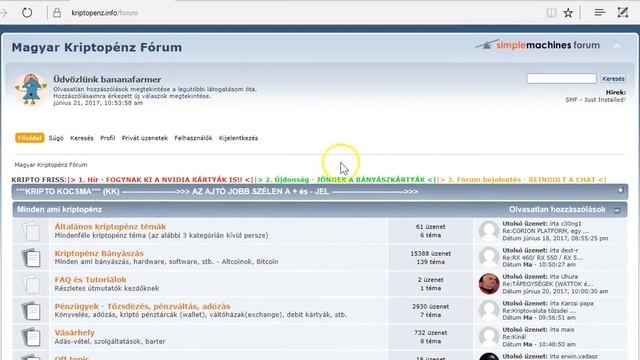Open Re:CORION PLATFORM last message link
640x360 pixels.
click(x=545, y=231)
